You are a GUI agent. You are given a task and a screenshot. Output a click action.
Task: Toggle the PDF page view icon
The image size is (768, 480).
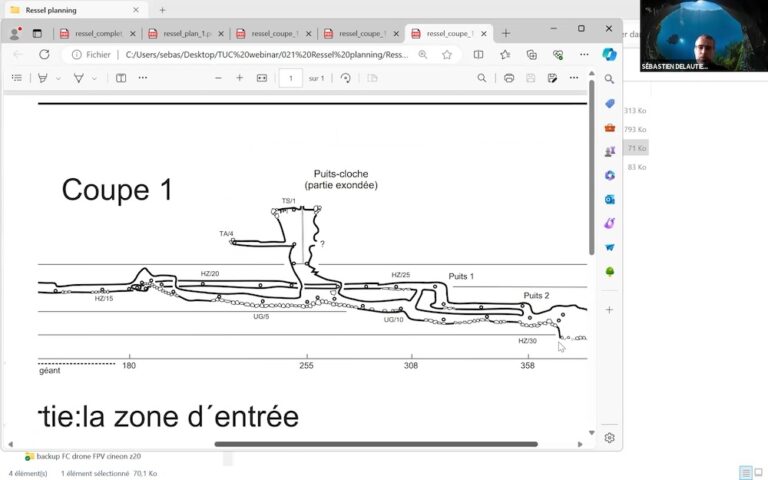121,78
